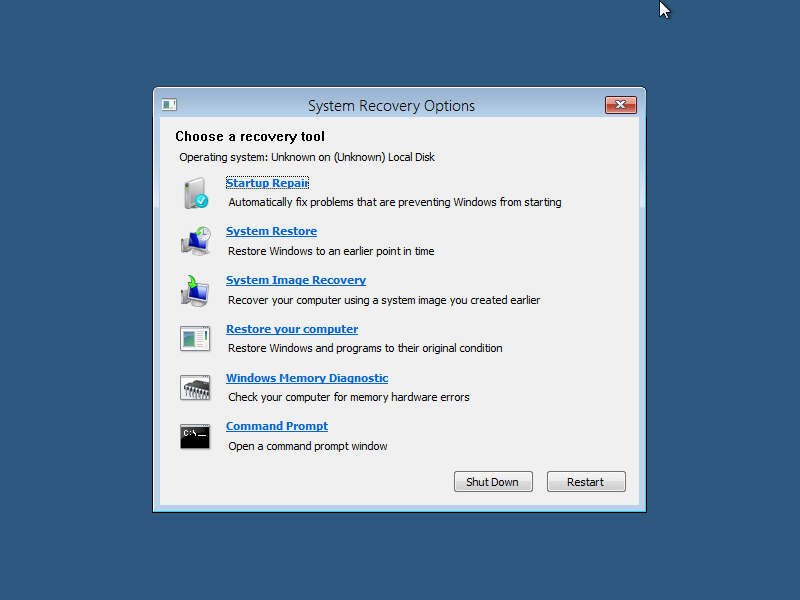Click the title bar window icon
Screen dimensions: 800x600
169,105
